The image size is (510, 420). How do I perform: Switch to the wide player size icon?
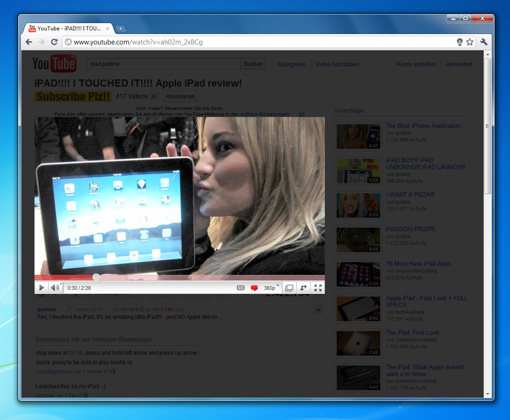289,288
